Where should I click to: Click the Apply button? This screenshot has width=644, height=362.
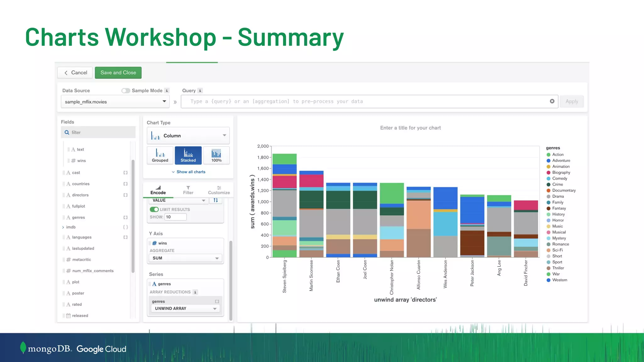point(572,101)
